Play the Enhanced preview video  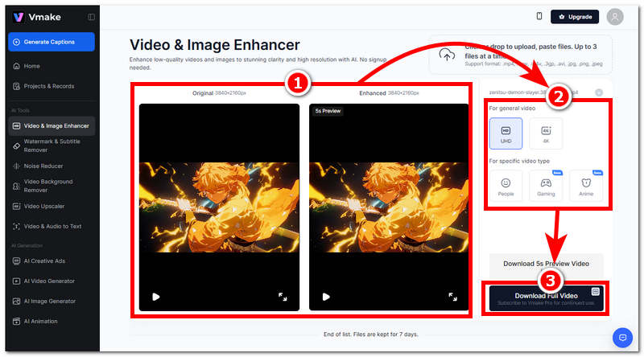(326, 297)
